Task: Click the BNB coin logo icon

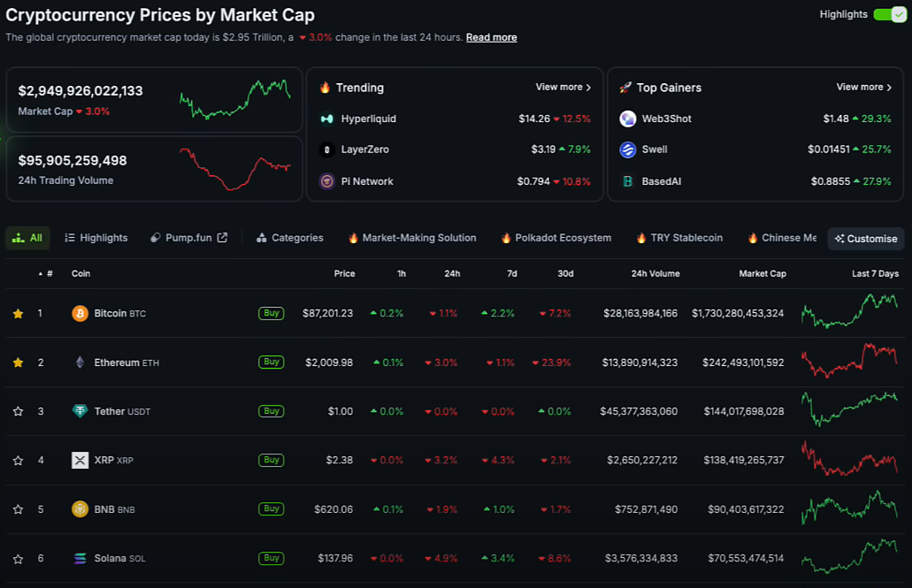Action: tap(80, 509)
